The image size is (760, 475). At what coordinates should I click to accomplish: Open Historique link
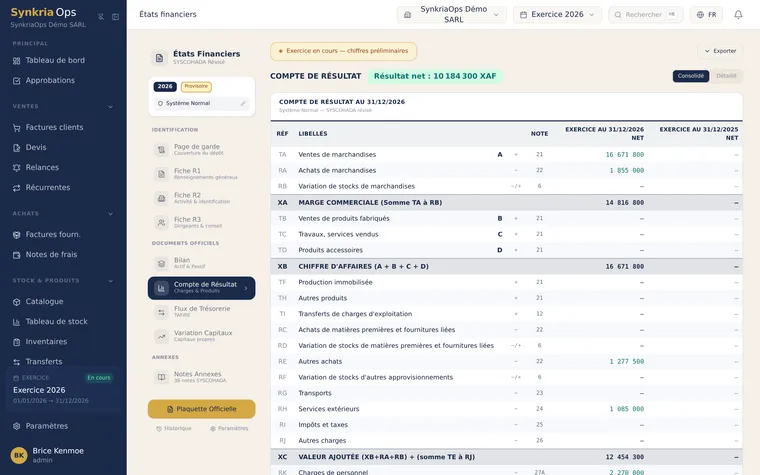coord(174,428)
